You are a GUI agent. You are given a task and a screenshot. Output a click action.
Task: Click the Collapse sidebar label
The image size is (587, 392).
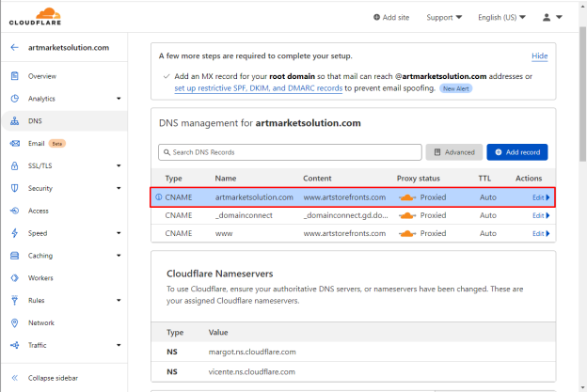tap(53, 378)
